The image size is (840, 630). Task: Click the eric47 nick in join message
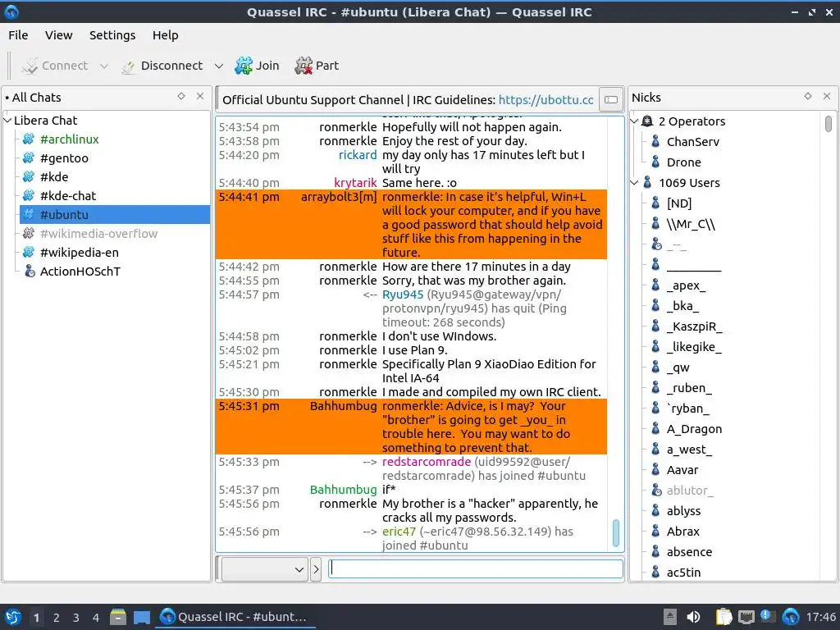point(399,532)
